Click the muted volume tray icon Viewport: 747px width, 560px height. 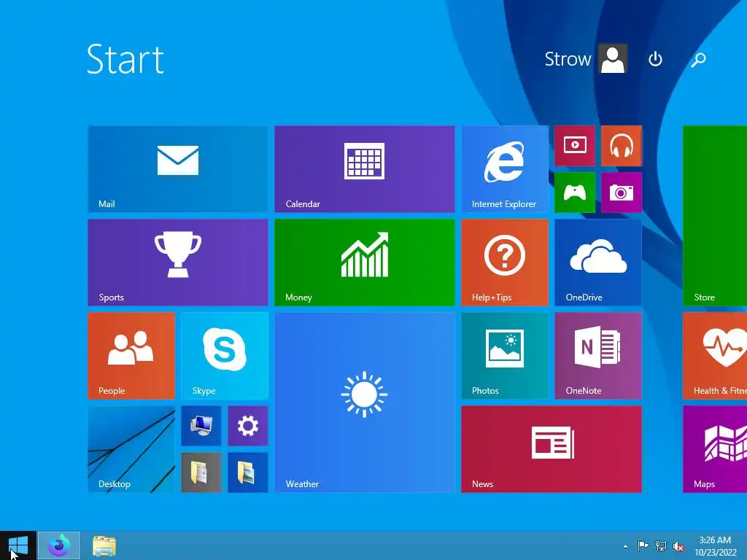[678, 546]
